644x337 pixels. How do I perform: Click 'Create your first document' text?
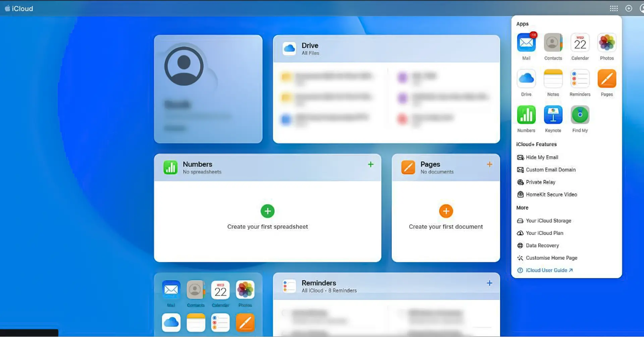coord(446,227)
